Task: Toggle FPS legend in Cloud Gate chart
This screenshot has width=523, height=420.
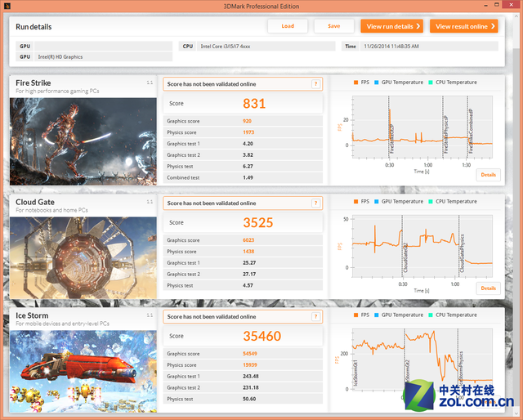Action: pyautogui.click(x=361, y=201)
